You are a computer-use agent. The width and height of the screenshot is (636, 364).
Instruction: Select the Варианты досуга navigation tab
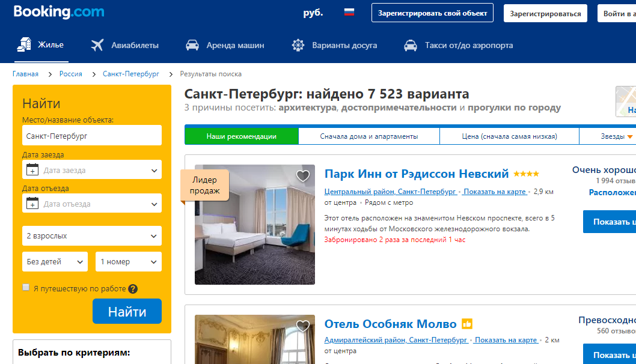pyautogui.click(x=335, y=45)
